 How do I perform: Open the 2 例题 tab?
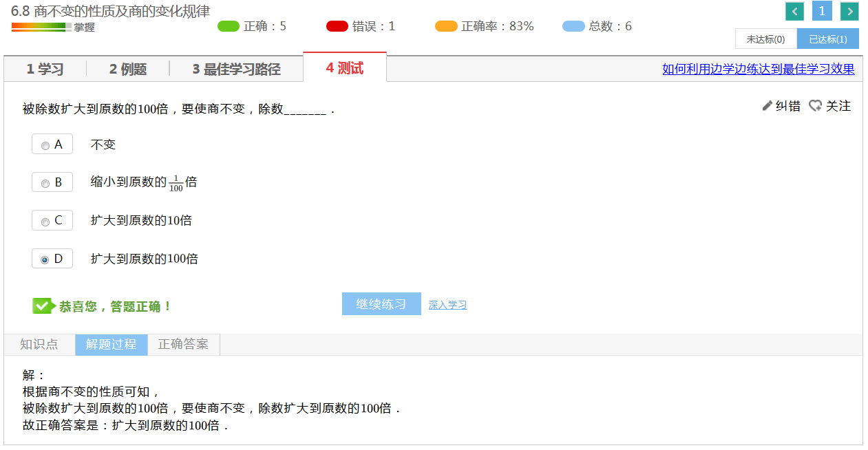click(x=128, y=69)
